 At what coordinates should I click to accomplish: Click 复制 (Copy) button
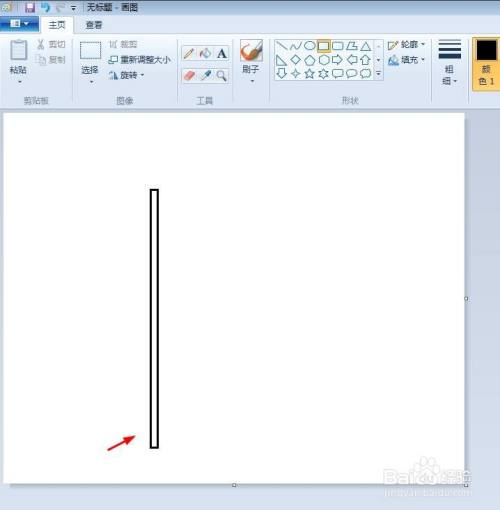[x=51, y=60]
